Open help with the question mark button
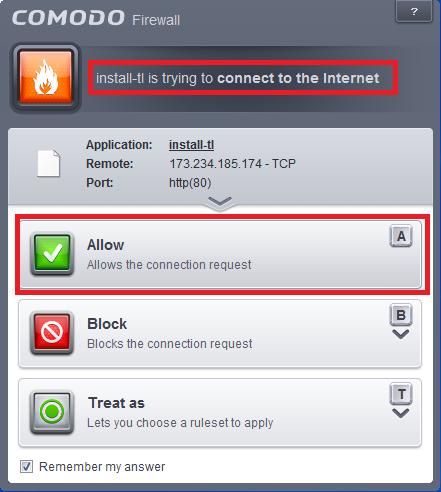This screenshot has width=441, height=492. [414, 12]
